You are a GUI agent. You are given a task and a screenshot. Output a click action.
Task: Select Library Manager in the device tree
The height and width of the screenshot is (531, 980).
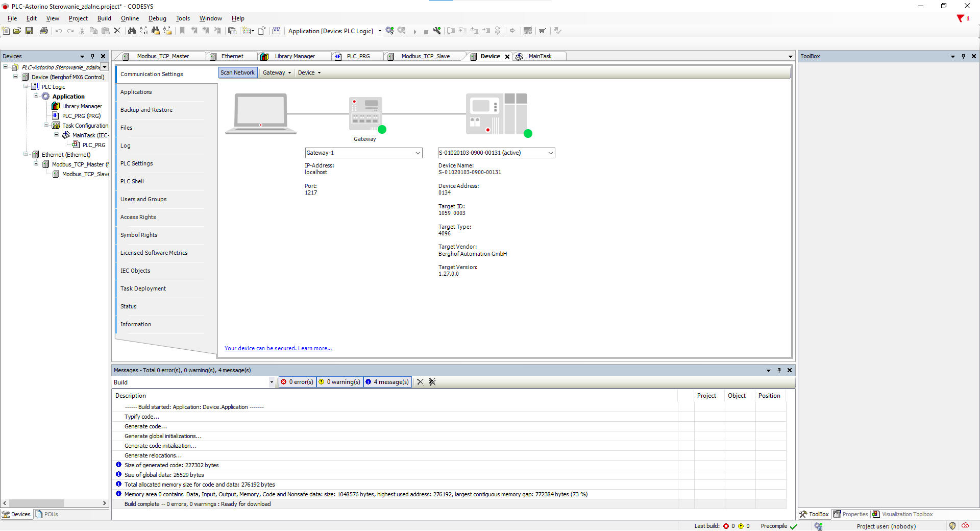82,106
